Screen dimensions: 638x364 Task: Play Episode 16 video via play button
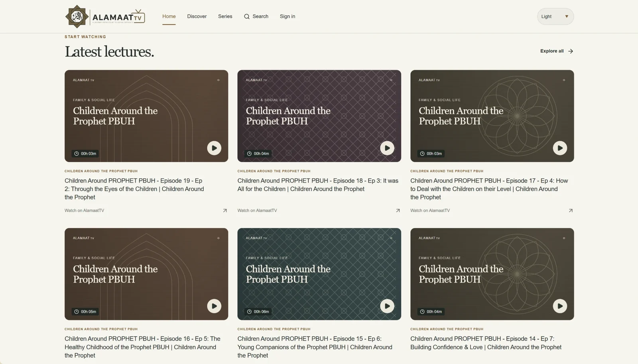pyautogui.click(x=214, y=306)
